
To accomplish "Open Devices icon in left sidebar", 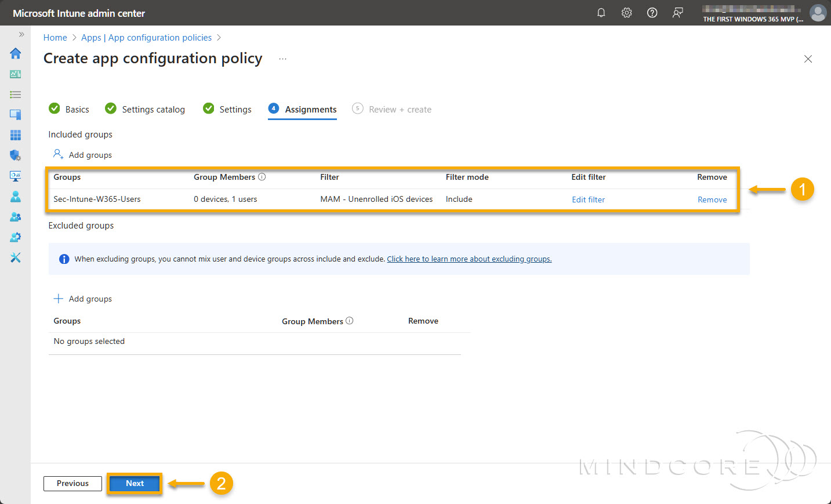I will point(16,115).
